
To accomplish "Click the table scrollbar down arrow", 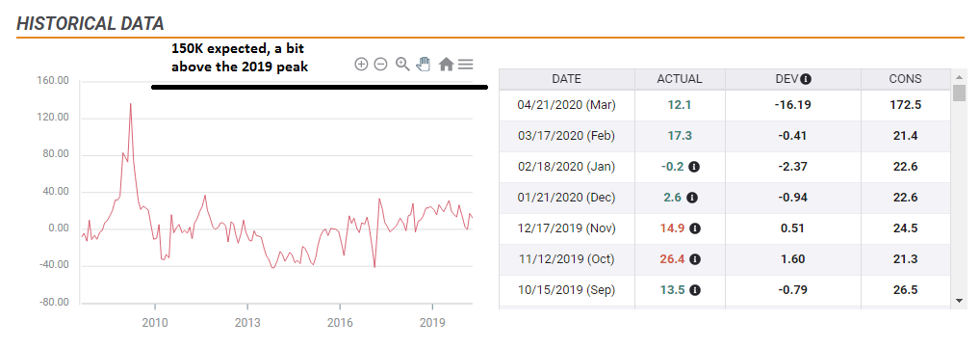I will coord(960,301).
